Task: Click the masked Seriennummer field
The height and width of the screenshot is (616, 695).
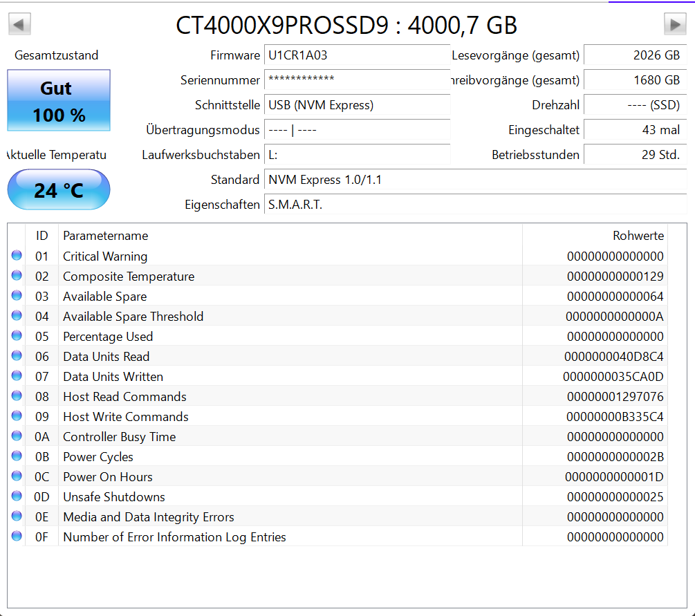Action: point(358,80)
